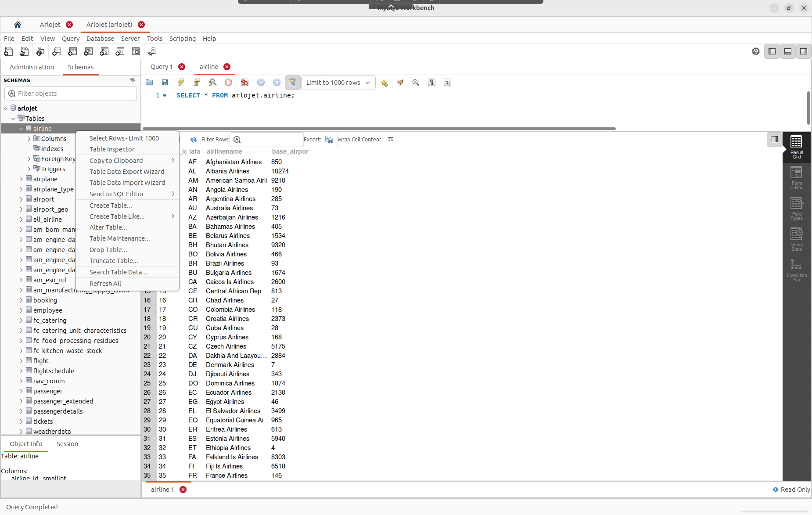Toggle the left sidebar panel visibility
The width and height of the screenshot is (812, 515).
click(772, 52)
